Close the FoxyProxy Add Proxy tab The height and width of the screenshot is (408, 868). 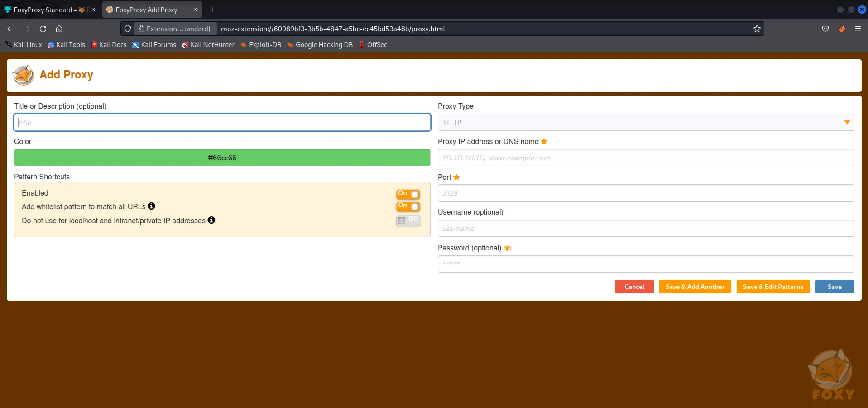195,10
